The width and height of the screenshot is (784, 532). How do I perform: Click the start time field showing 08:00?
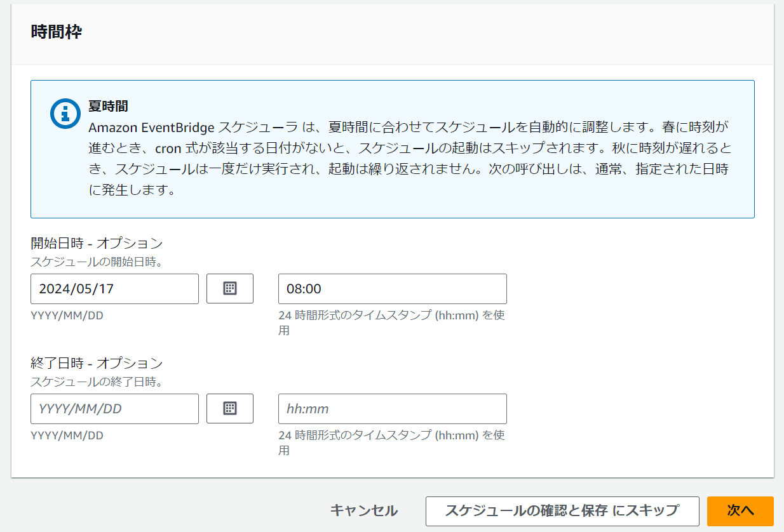pyautogui.click(x=393, y=289)
